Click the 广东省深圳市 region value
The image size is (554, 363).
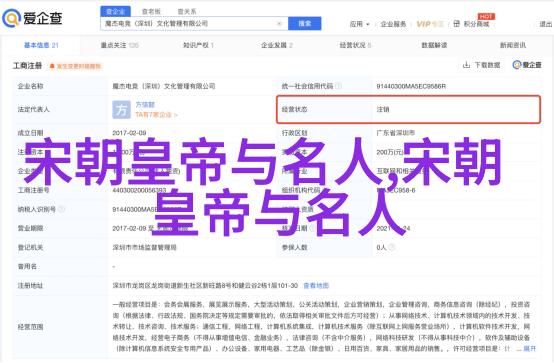click(396, 133)
